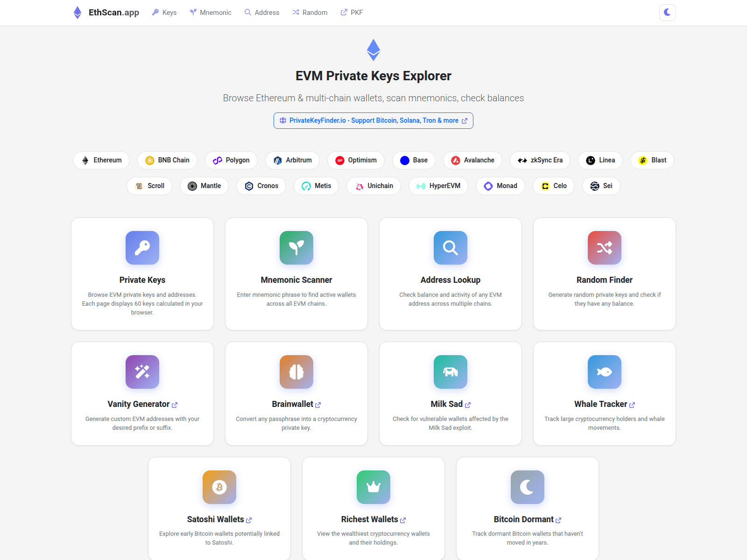This screenshot has height=560, width=747.
Task: Open the PKF external menu item
Action: tap(352, 13)
